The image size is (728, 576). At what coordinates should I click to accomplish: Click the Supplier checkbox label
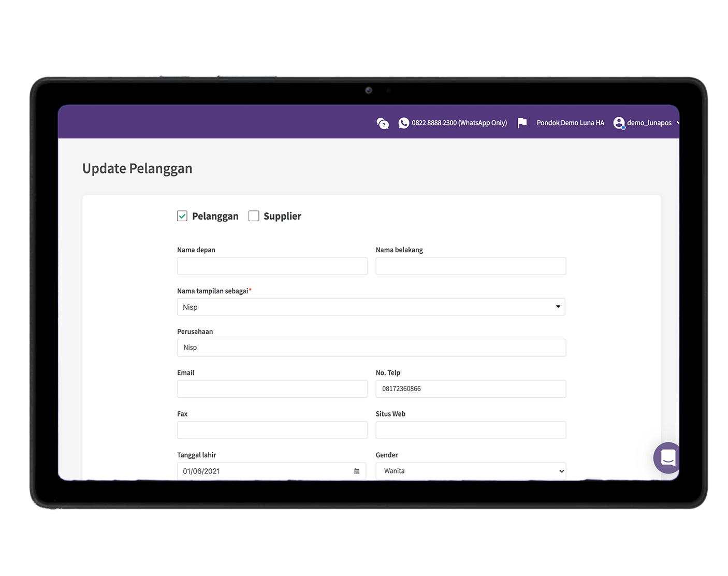(282, 217)
